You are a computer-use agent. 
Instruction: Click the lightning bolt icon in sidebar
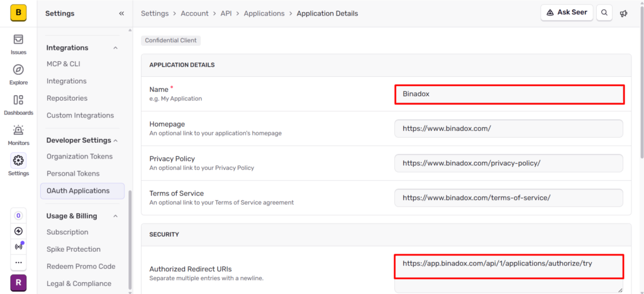(x=18, y=231)
